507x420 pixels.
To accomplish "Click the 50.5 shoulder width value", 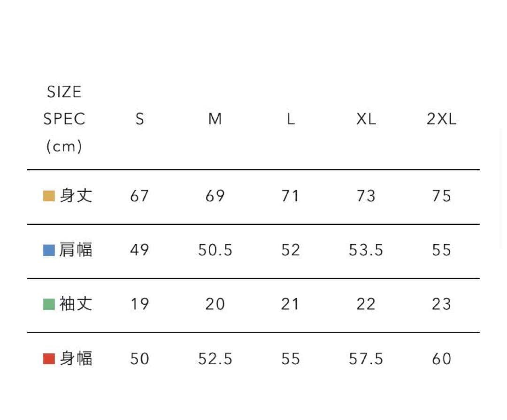I will [215, 250].
